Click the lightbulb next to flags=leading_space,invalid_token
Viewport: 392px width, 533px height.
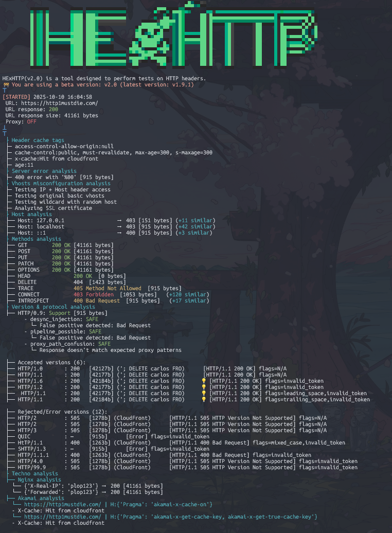coord(204,393)
